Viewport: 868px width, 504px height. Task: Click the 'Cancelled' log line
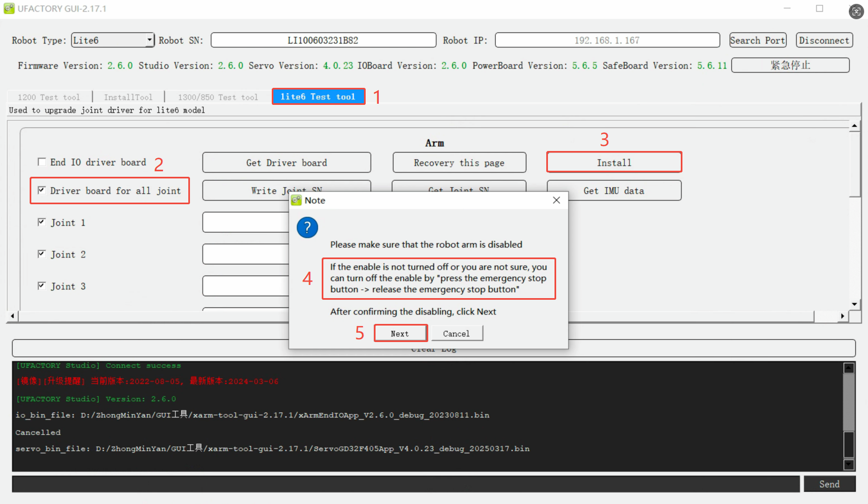pyautogui.click(x=38, y=433)
